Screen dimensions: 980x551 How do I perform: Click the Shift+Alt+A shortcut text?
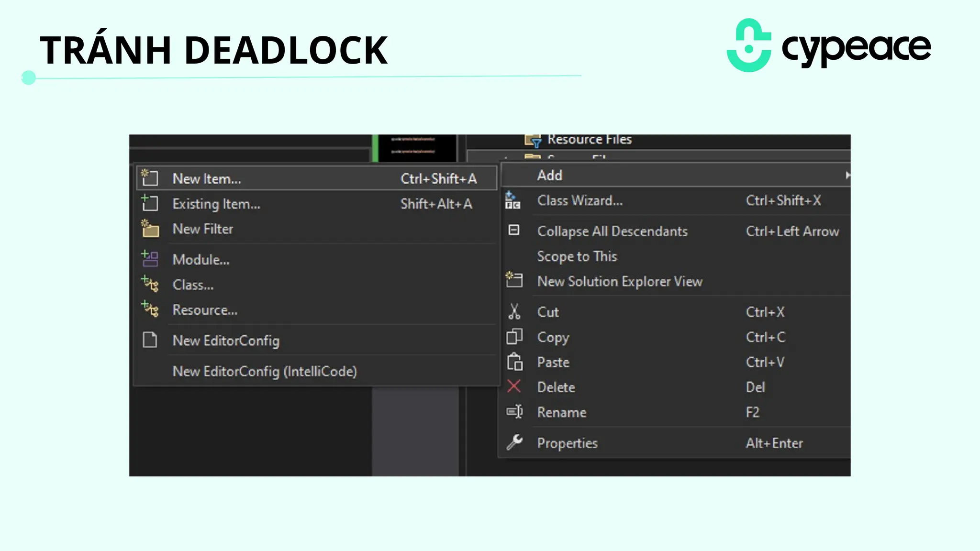tap(436, 204)
